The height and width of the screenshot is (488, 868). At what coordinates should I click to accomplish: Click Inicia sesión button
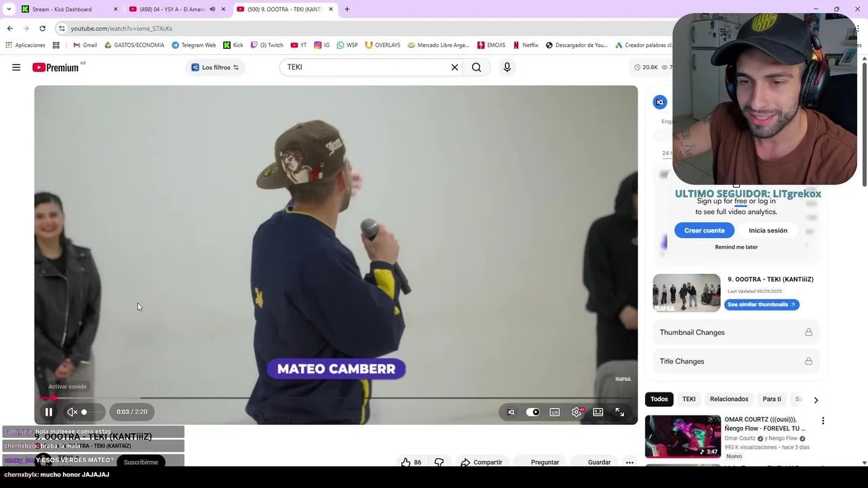point(768,230)
